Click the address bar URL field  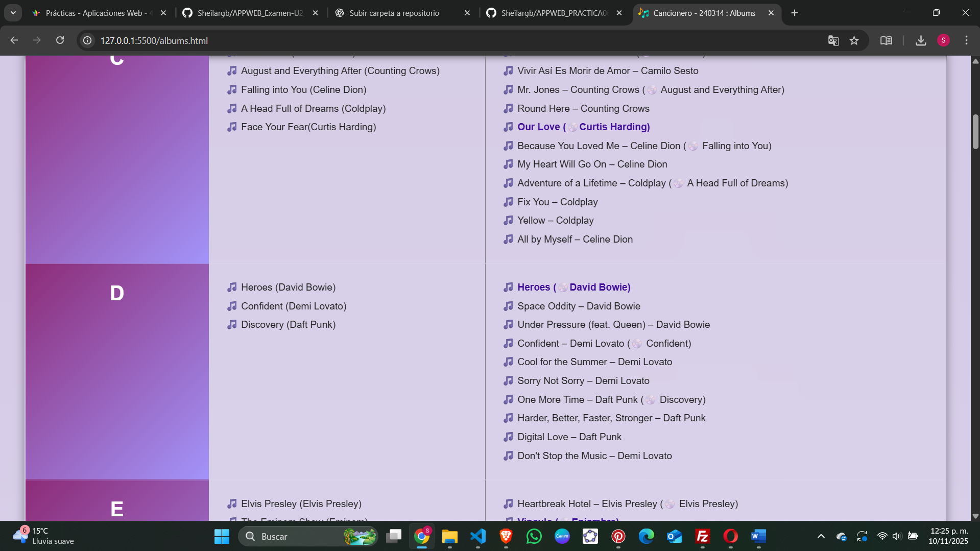[x=409, y=40]
